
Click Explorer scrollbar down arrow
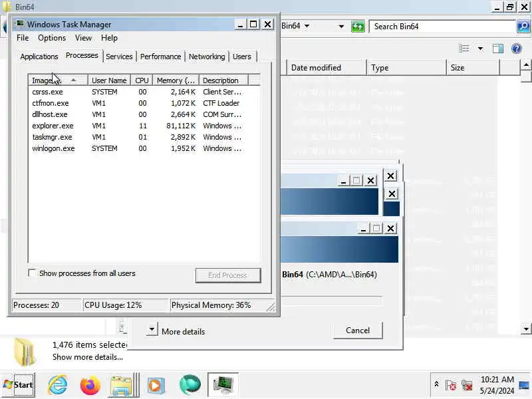pos(526,329)
